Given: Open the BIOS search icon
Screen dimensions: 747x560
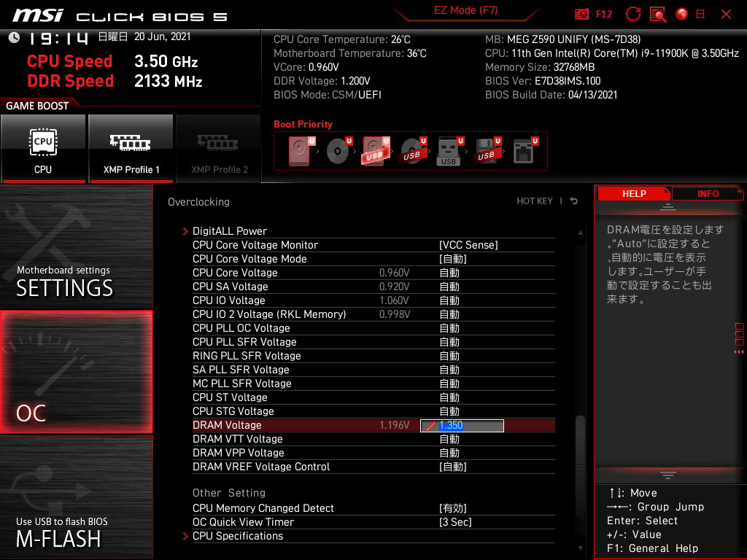Looking at the screenshot, I should point(658,14).
